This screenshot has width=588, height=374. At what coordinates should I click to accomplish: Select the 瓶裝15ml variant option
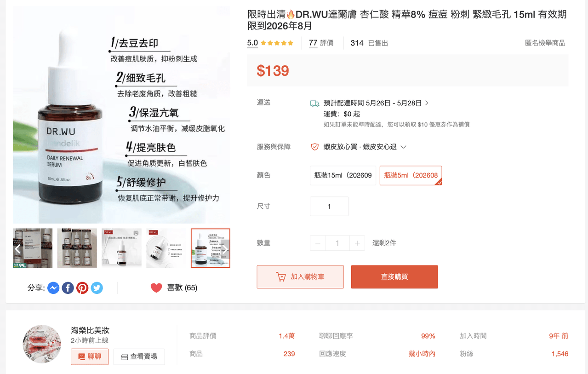click(343, 175)
